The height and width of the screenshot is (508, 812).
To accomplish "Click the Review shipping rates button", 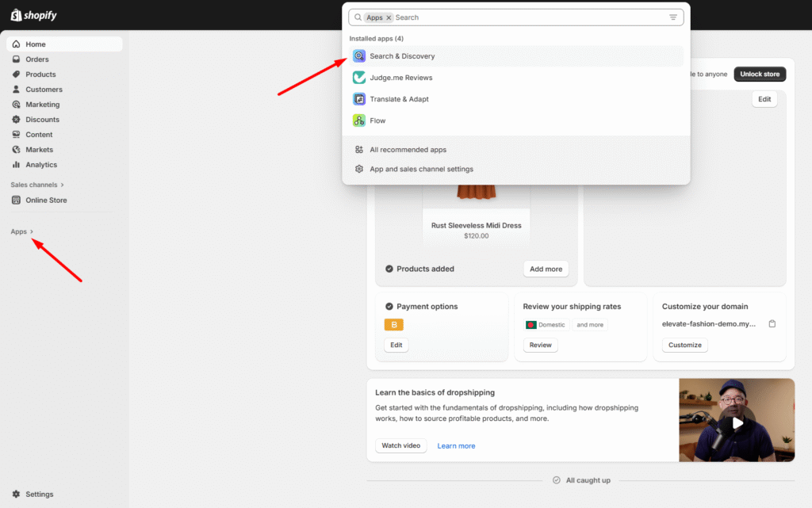I will point(540,346).
